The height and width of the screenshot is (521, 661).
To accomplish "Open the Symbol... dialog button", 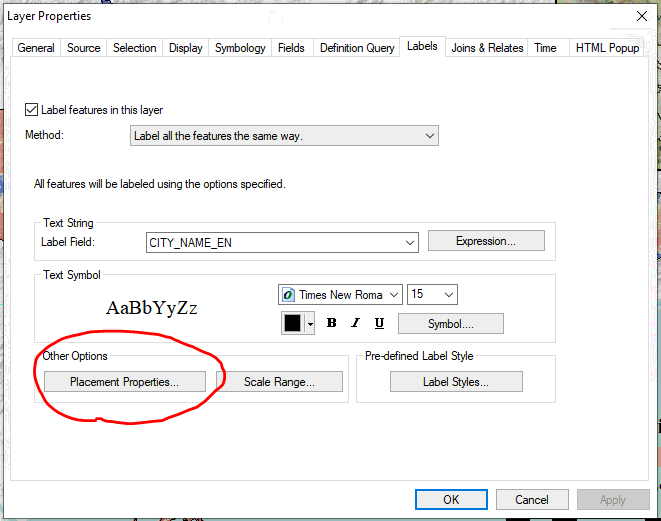I will pos(451,324).
